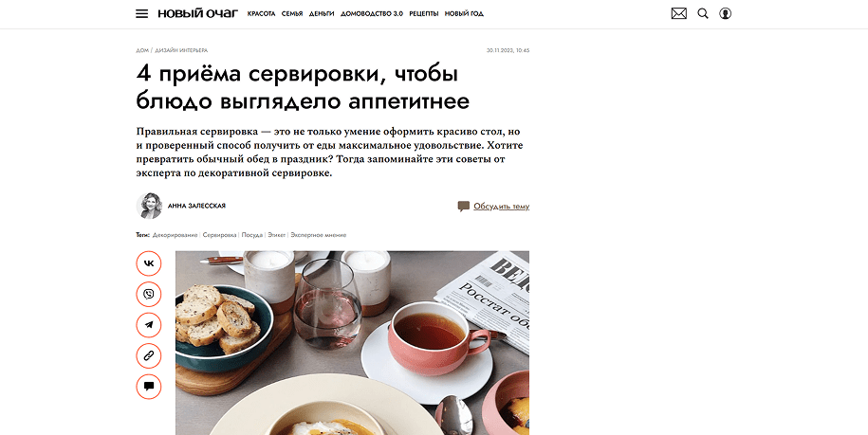Open comments via speech bubble icon
This screenshot has width=868, height=435.
148,387
